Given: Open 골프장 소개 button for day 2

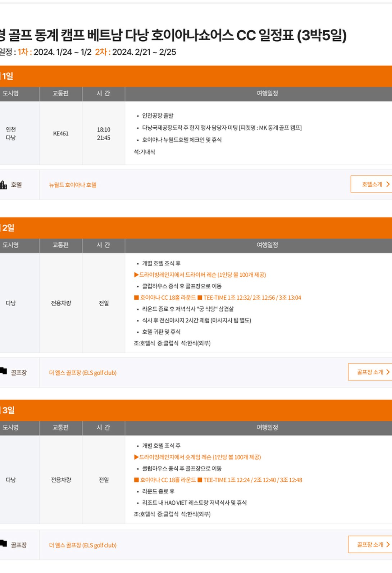Looking at the screenshot, I should tap(370, 372).
